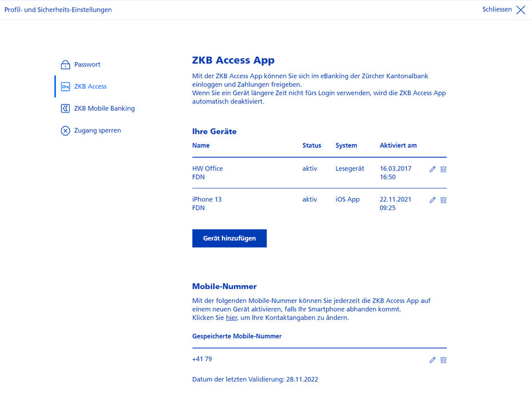The image size is (532, 407).
Task: Open the Passwort settings section
Action: pyautogui.click(x=87, y=64)
